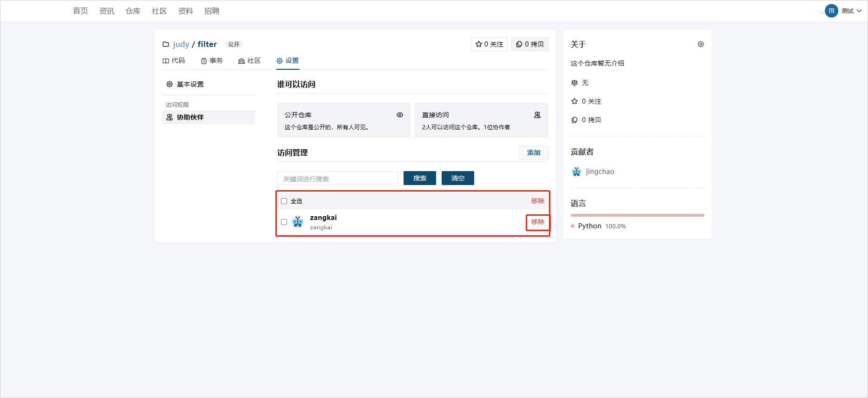Click the folder icon beside judy
The height and width of the screenshot is (398, 868).
point(166,44)
